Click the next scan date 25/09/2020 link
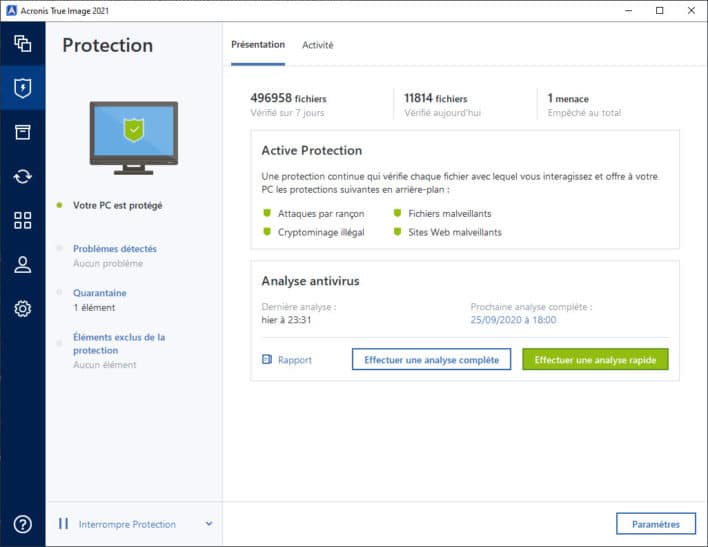Viewport: 708px width, 547px height. point(513,320)
